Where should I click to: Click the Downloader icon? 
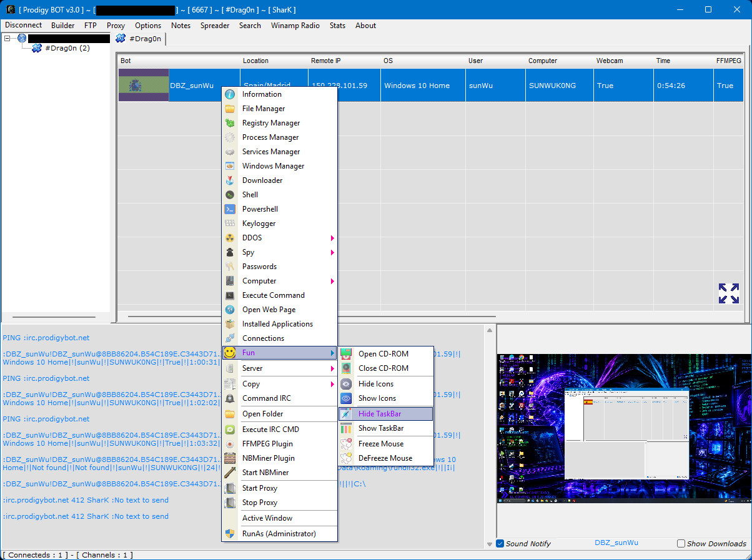pos(230,180)
